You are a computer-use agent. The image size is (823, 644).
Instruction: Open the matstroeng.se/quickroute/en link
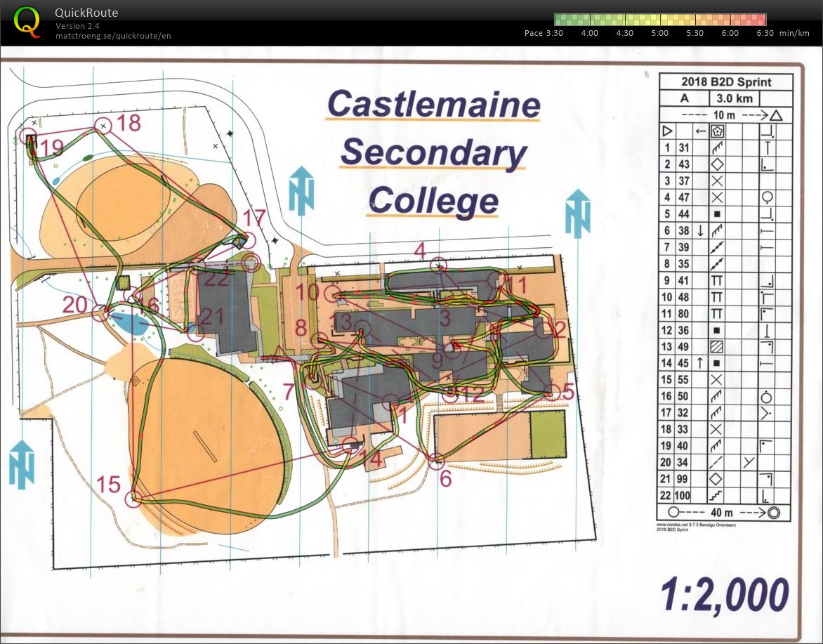tap(113, 36)
